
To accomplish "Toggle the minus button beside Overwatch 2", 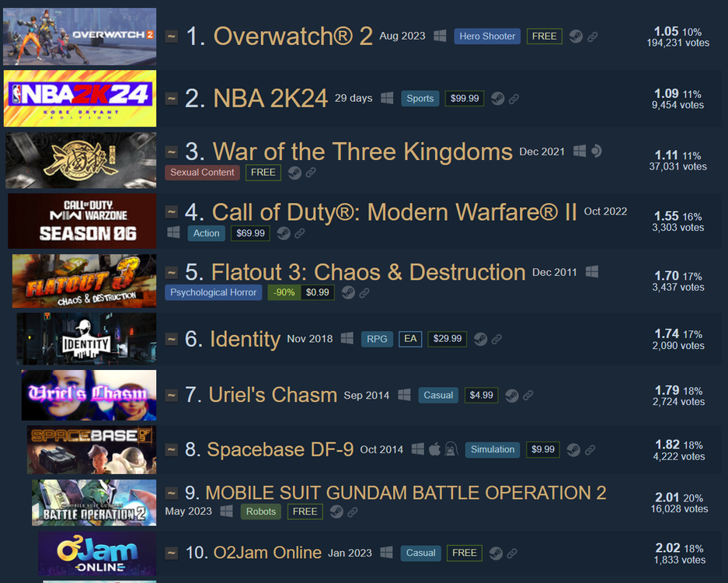I will point(172,37).
